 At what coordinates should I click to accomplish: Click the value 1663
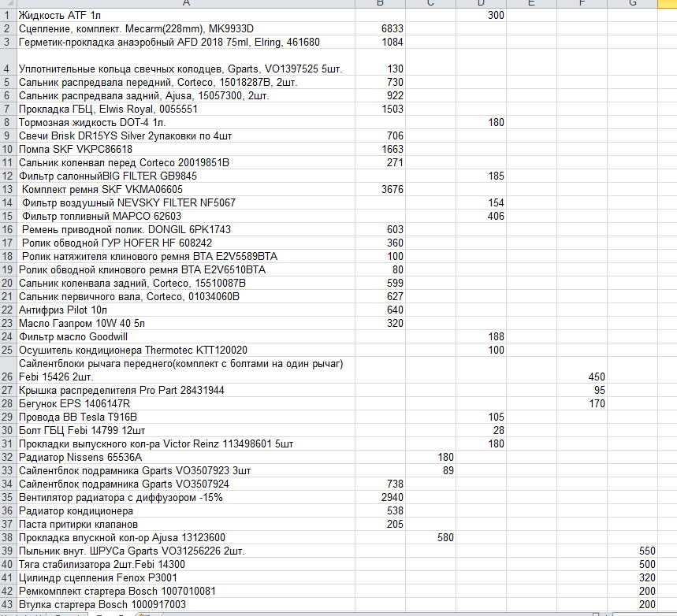[x=392, y=149]
